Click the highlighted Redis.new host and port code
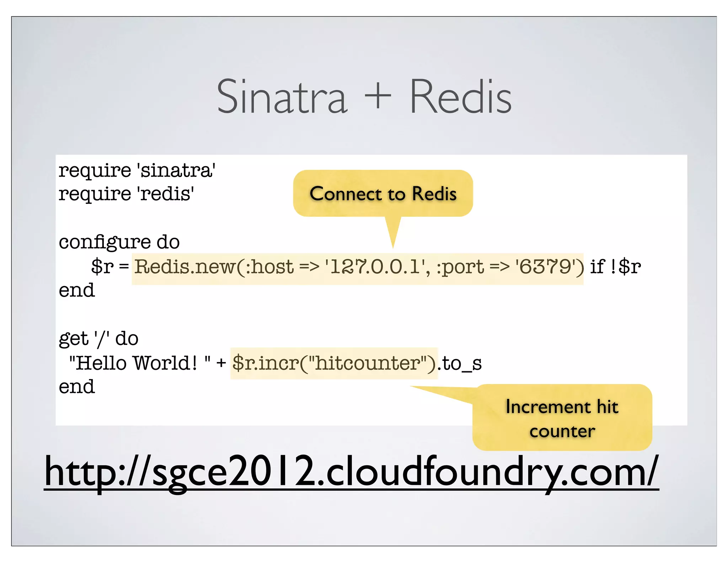This screenshot has width=728, height=562. point(358,269)
